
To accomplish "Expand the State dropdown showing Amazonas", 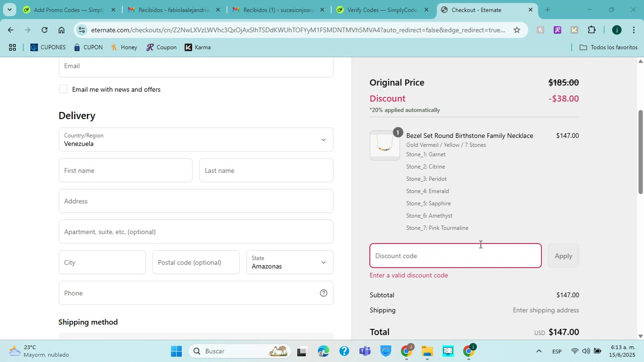I will pos(290,262).
